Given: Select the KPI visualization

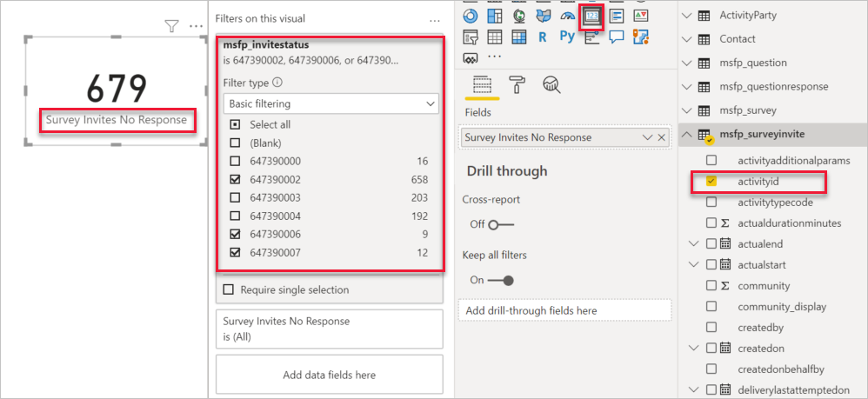Looking at the screenshot, I should (640, 16).
